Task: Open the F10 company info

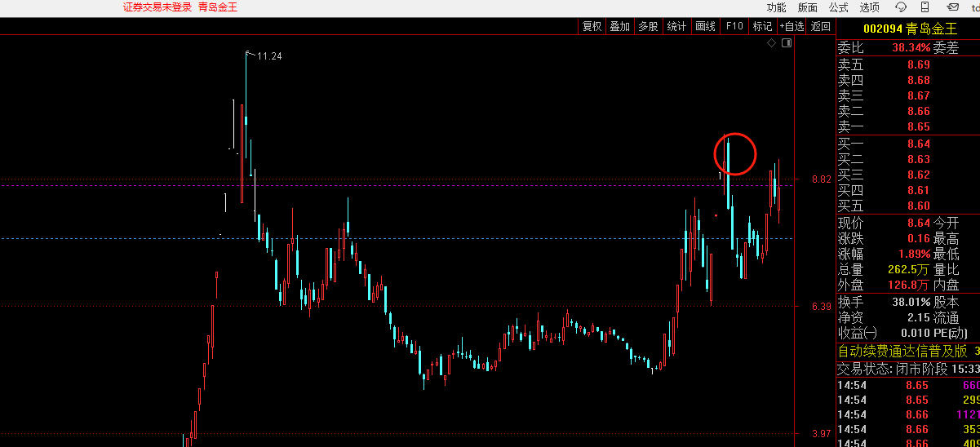Action: click(x=734, y=26)
